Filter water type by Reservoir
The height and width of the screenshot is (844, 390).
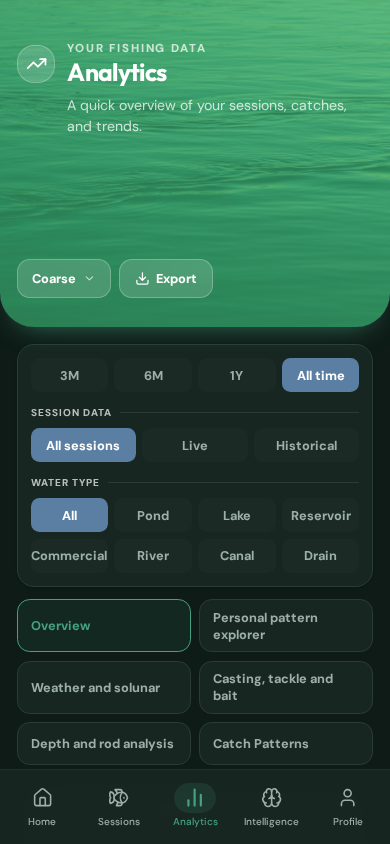[321, 515]
